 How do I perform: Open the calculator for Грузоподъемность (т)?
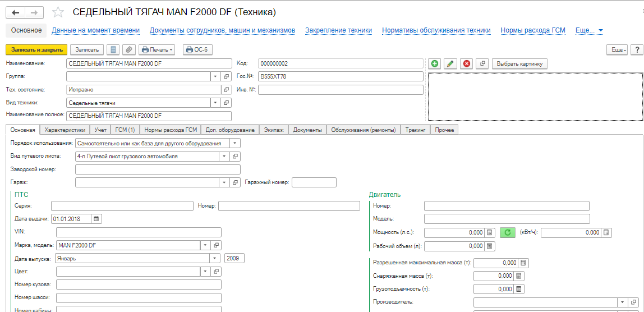coord(519,289)
